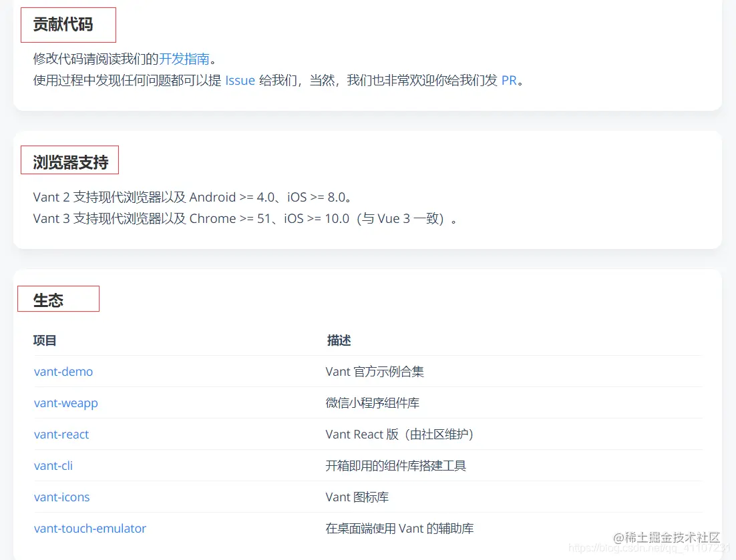
Task: Open the PR link
Action: [509, 80]
